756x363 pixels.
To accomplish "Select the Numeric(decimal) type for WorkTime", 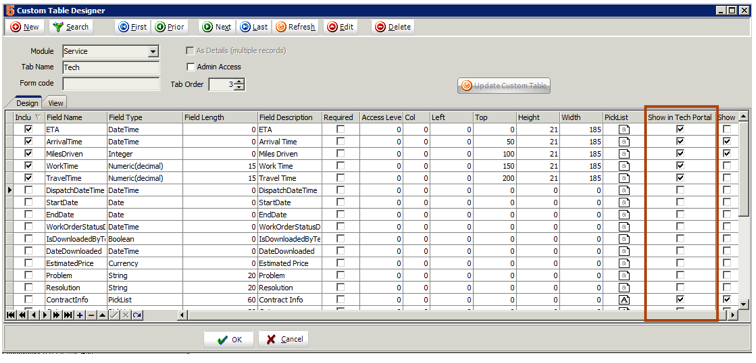I will [144, 166].
